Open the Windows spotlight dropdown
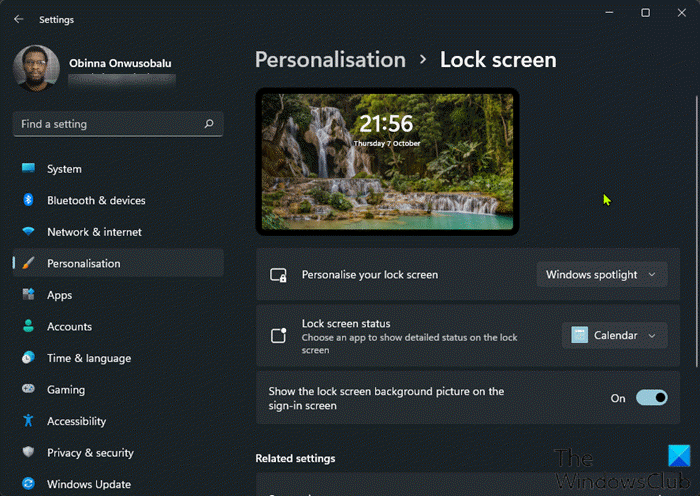700x496 pixels. [x=602, y=275]
